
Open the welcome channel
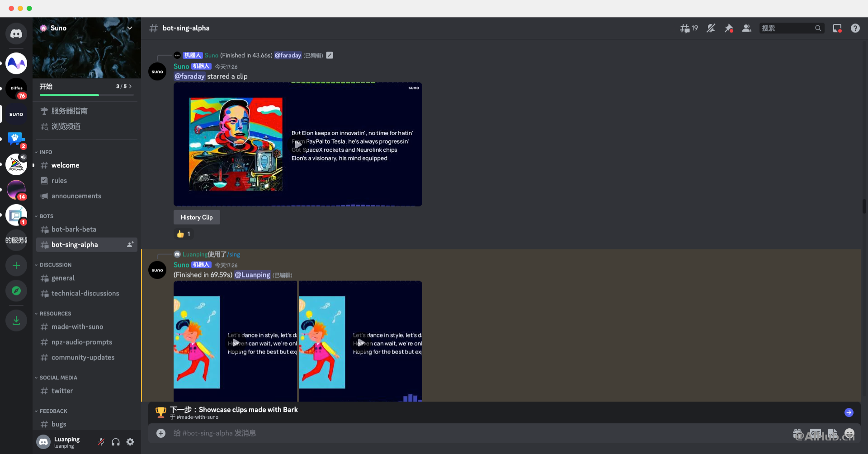click(87, 165)
